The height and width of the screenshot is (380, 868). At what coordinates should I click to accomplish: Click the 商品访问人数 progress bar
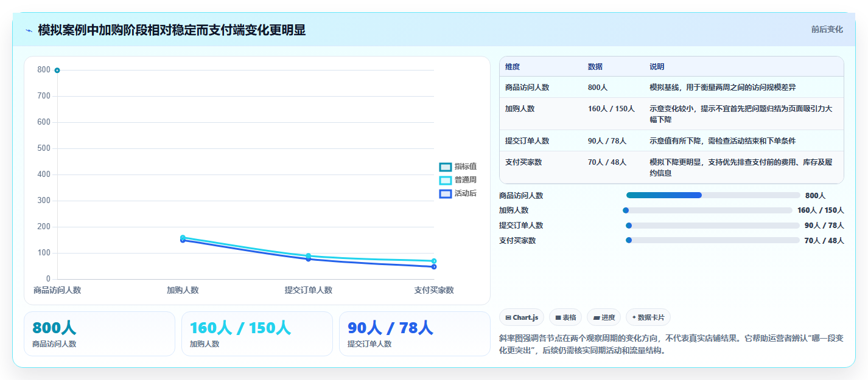713,195
